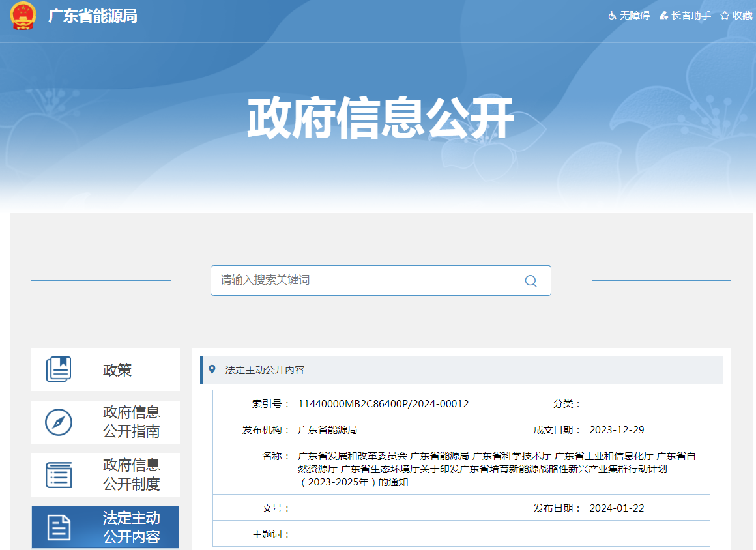The image size is (756, 550).
Task: Select index number 11440000MB2C86400P/2024-00012
Action: coord(383,404)
